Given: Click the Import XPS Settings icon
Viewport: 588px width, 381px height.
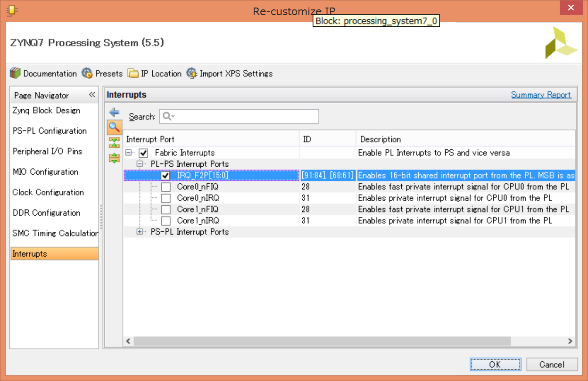Looking at the screenshot, I should coord(191,73).
